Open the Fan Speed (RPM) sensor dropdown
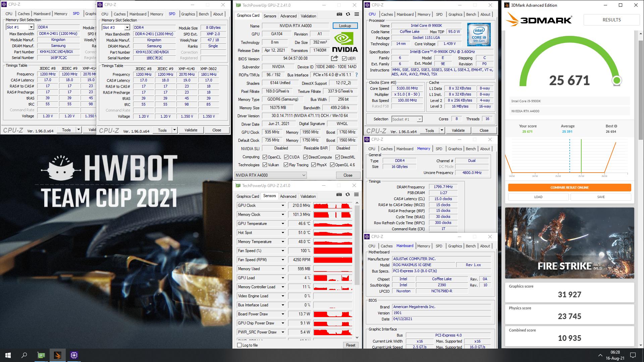Viewport: 644px width, 362px height. pyautogui.click(x=283, y=260)
